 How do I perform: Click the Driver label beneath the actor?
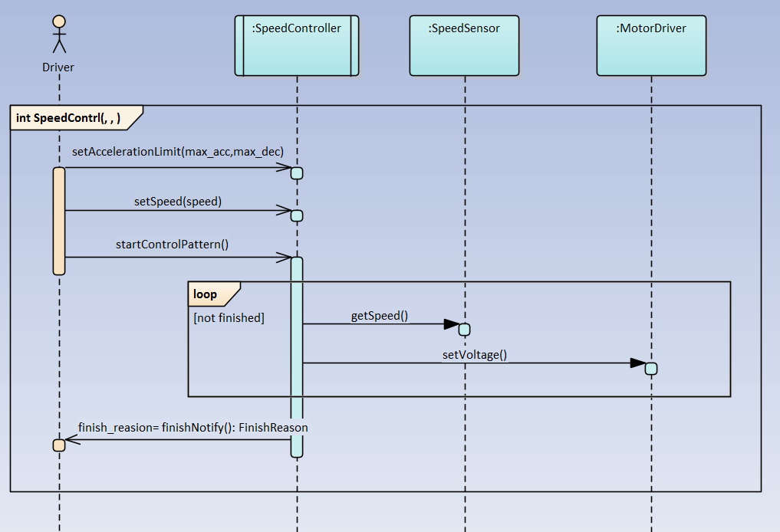pos(58,67)
